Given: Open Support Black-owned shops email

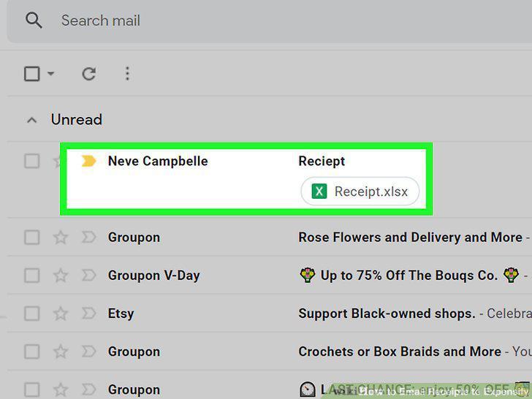Looking at the screenshot, I should [x=387, y=313].
